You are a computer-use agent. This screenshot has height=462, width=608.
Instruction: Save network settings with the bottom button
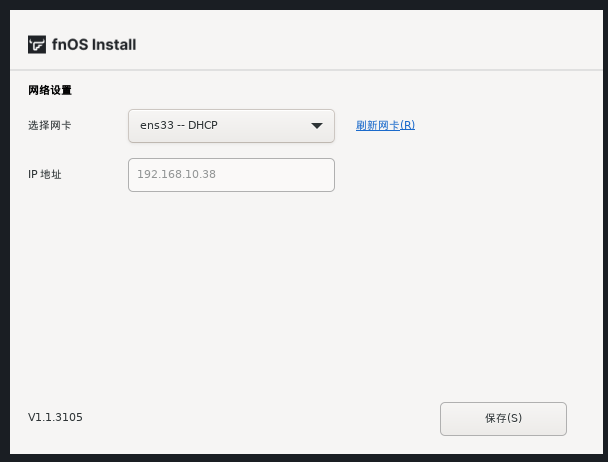pos(503,419)
